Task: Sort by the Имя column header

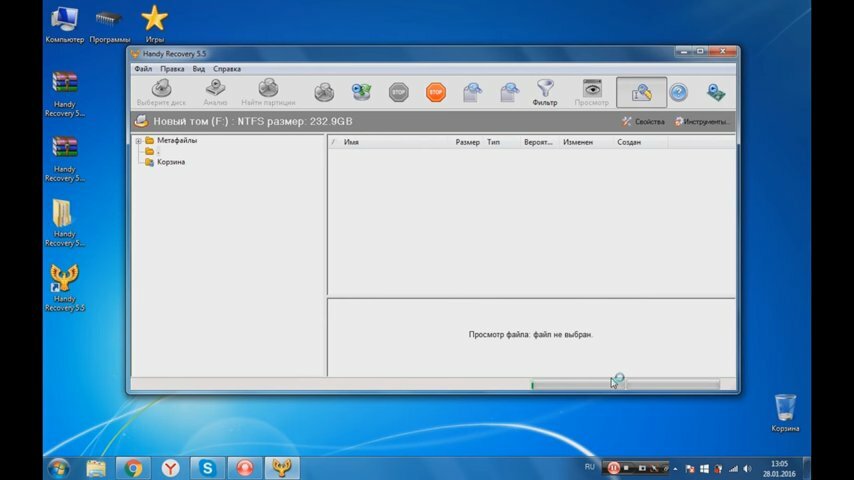Action: coord(395,142)
